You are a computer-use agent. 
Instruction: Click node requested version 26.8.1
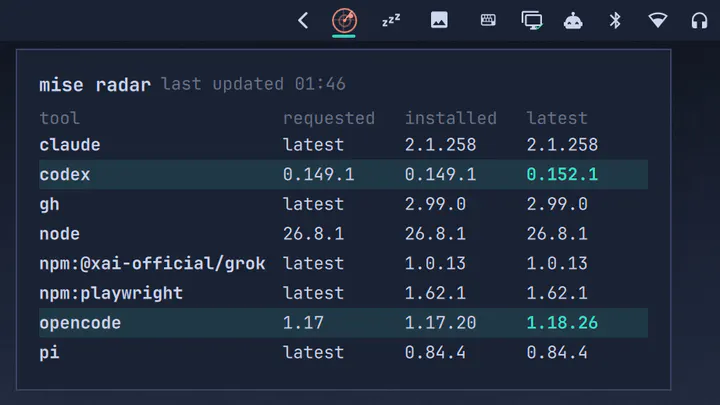coord(314,234)
